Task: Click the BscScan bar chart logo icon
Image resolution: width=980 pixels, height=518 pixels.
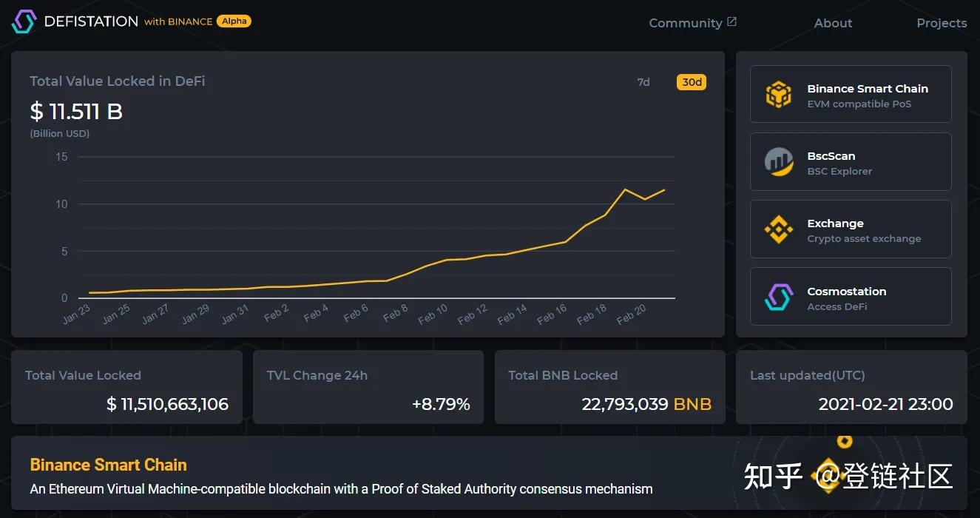Action: (x=779, y=162)
